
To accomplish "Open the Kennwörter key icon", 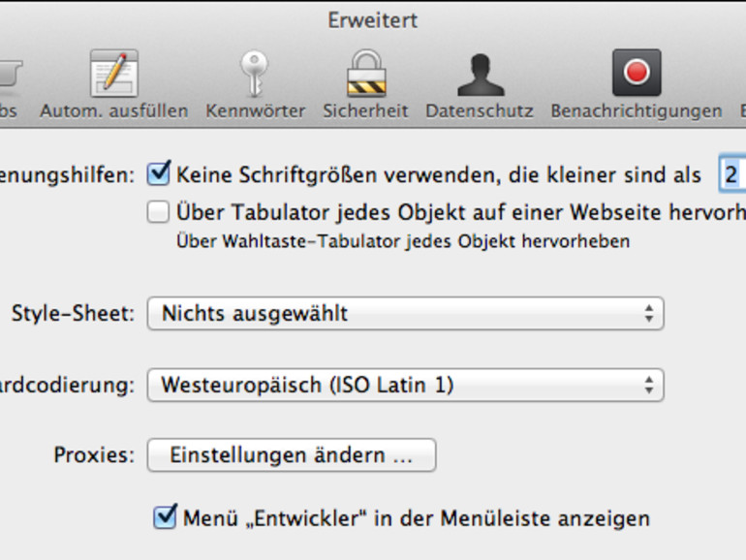I will 255,74.
